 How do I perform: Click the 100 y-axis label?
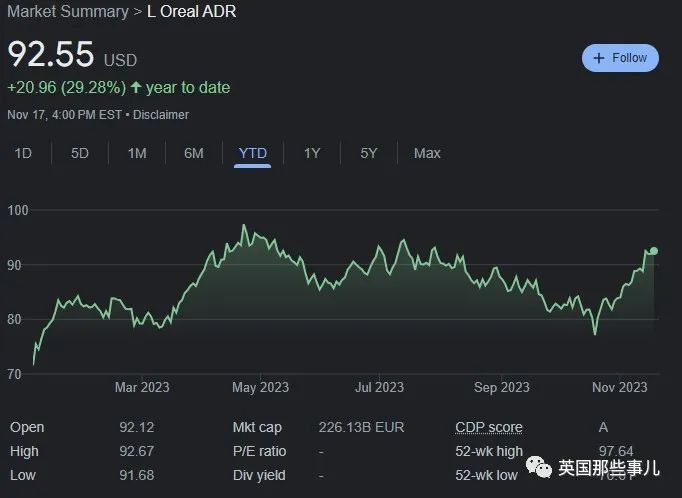coord(18,211)
